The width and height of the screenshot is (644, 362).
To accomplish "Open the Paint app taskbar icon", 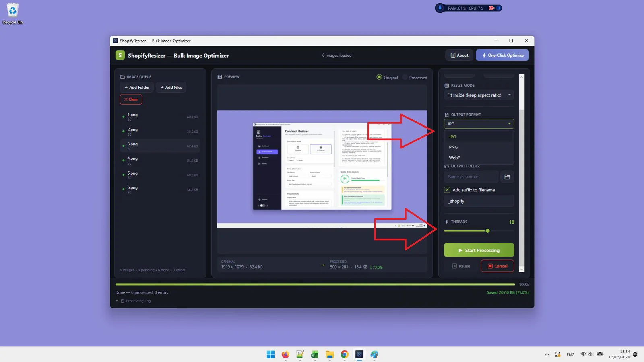I will [x=374, y=354].
